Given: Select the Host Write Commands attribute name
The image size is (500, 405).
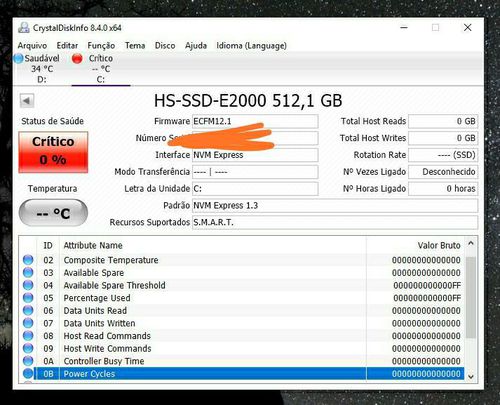Looking at the screenshot, I should pos(107,348).
